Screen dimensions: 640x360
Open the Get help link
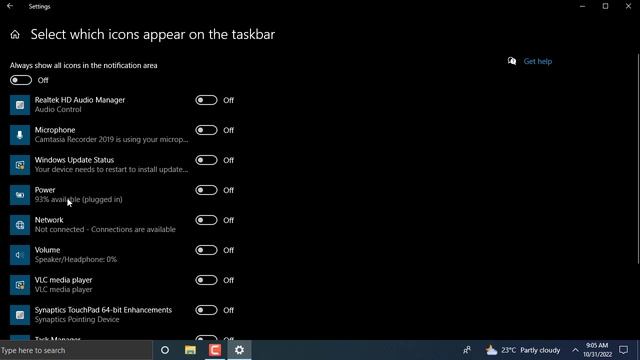pos(538,61)
